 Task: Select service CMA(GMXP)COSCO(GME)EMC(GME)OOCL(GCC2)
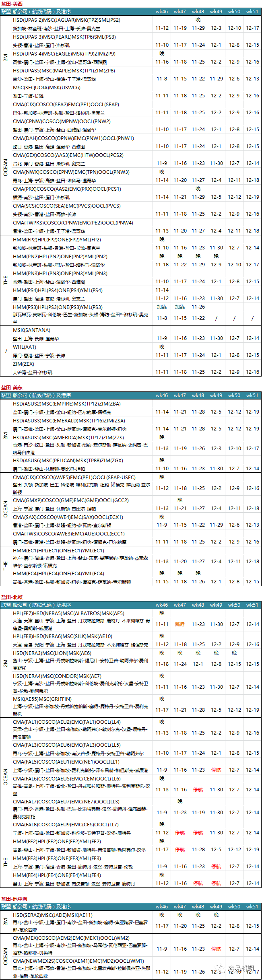click(71, 500)
